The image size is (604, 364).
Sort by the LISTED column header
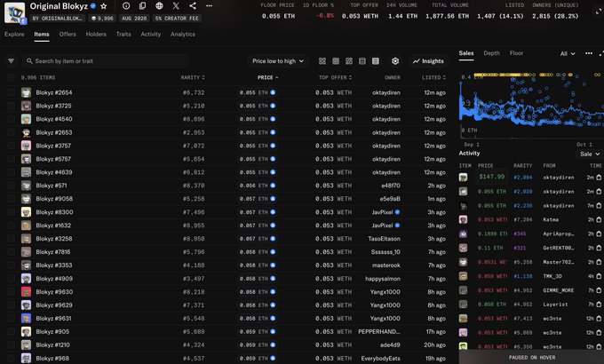433,77
